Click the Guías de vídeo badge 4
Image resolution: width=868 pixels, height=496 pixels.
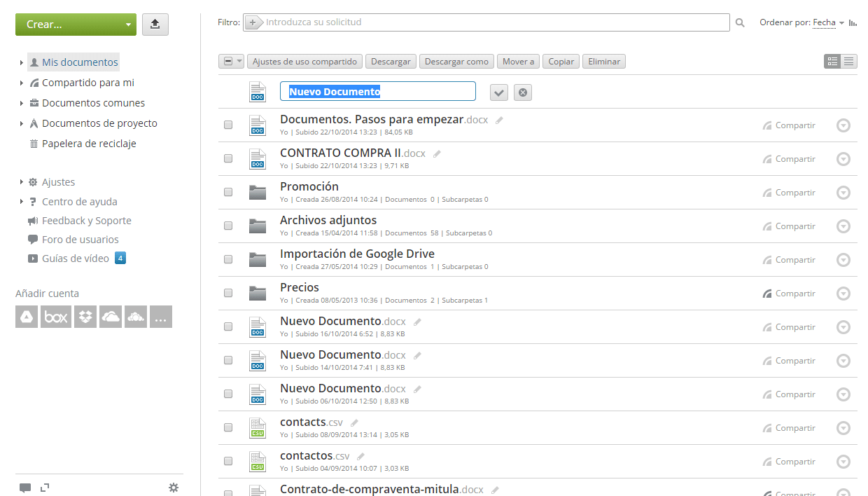(x=120, y=259)
